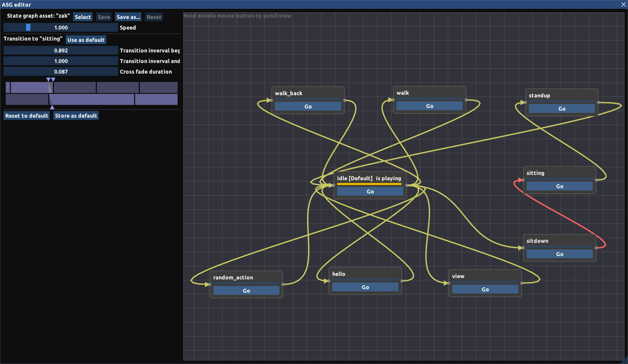The image size is (628, 364).
Task: Click the output pin of the idle node
Action: pyautogui.click(x=406, y=185)
